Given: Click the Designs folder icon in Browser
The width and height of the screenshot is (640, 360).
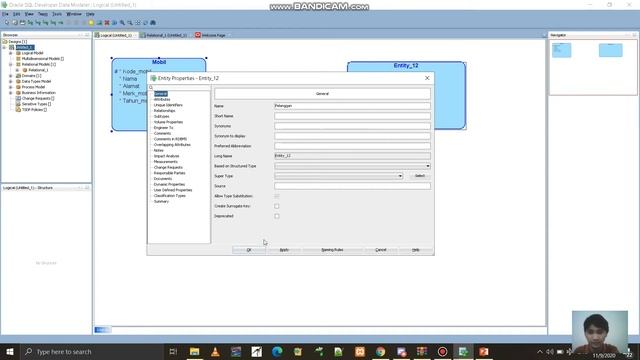Looking at the screenshot, I should (x=5, y=42).
